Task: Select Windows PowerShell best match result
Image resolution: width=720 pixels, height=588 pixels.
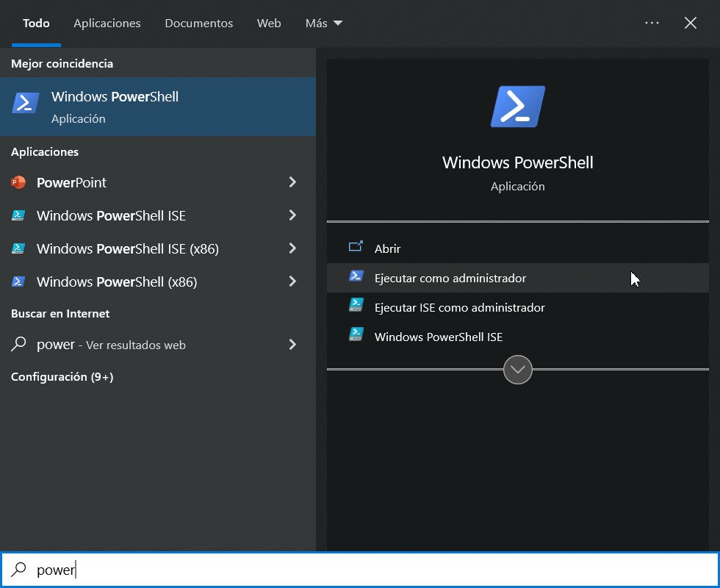Action: 158,107
